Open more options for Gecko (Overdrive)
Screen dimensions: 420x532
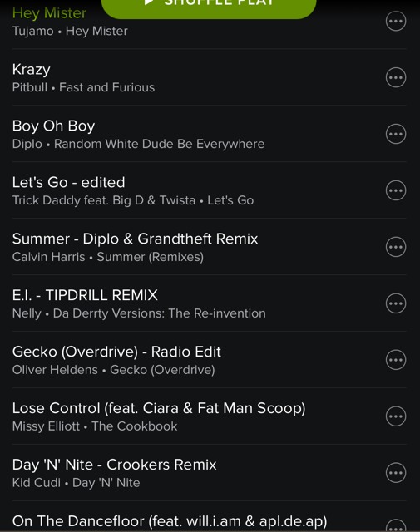point(396,360)
